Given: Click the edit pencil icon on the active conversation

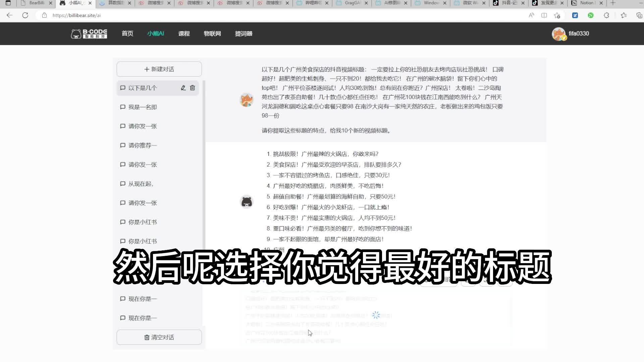Looking at the screenshot, I should 183,88.
